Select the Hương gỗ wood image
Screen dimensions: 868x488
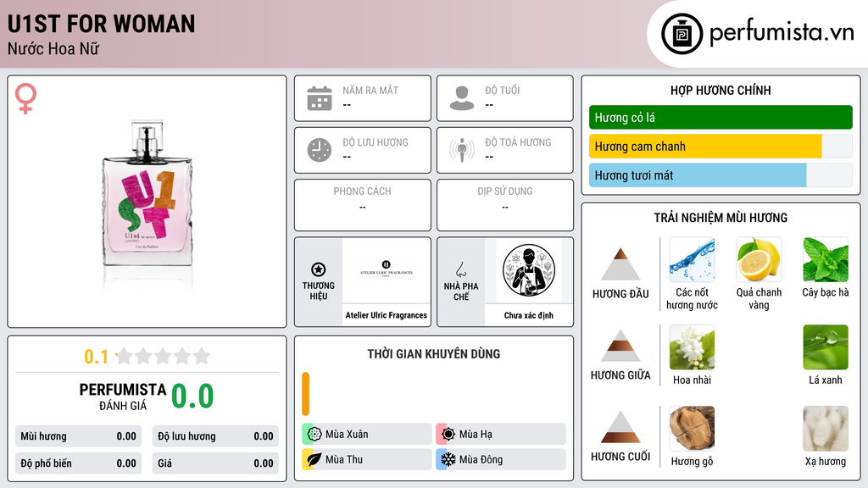coord(692,428)
